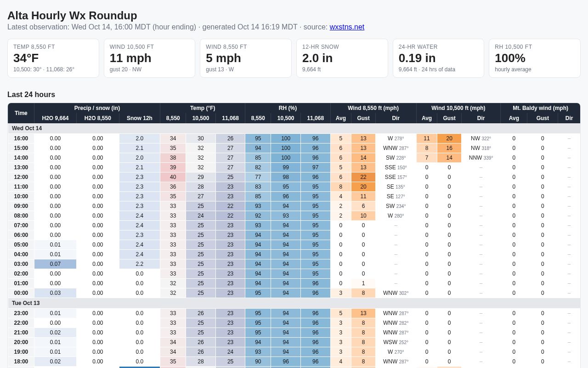Open the wxstns.net source link
This screenshot has width=588, height=368.
pos(347,27)
